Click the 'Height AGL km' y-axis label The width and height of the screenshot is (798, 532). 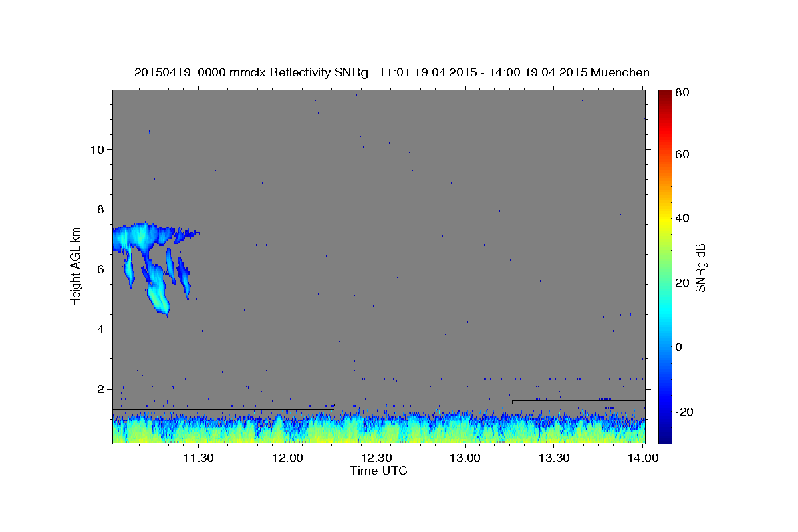point(76,266)
